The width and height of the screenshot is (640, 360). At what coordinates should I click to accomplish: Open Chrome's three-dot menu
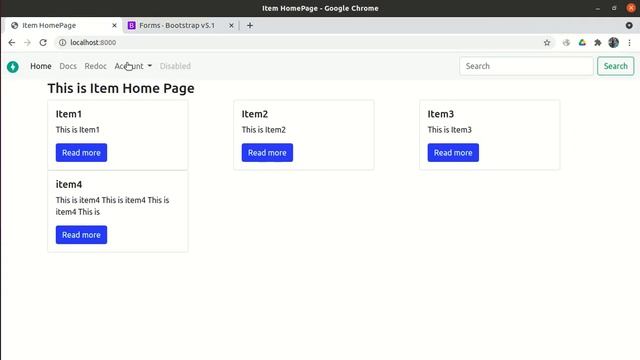click(629, 42)
